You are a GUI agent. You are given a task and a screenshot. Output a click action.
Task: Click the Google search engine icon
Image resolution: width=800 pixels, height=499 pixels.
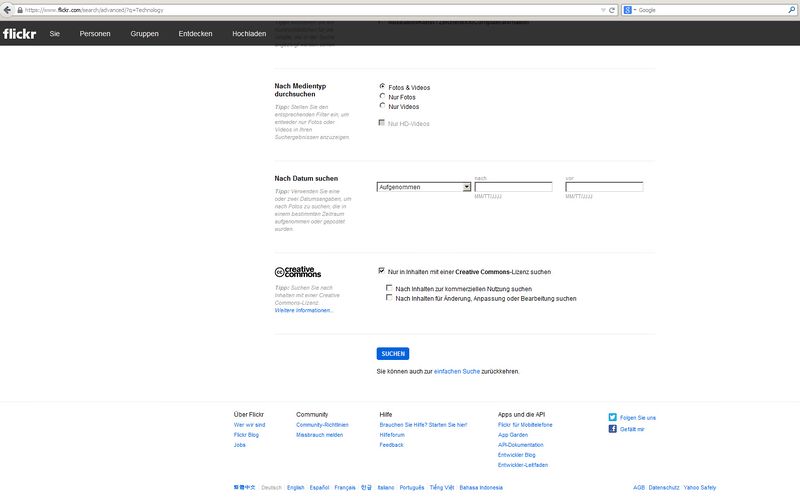tap(627, 9)
